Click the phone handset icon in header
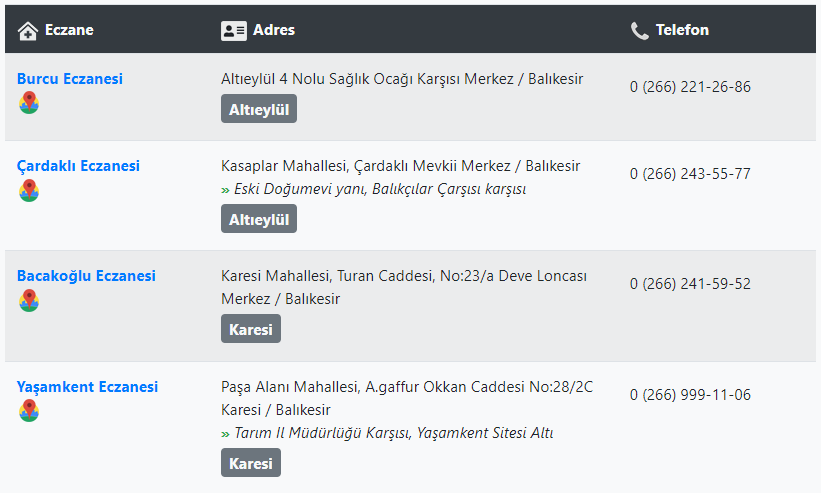 tap(639, 31)
